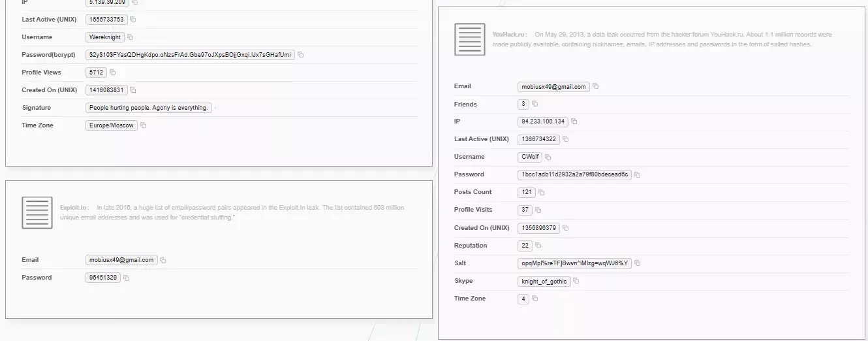Click the YouHack.ru heading text
The image size is (868, 341).
pos(510,35)
